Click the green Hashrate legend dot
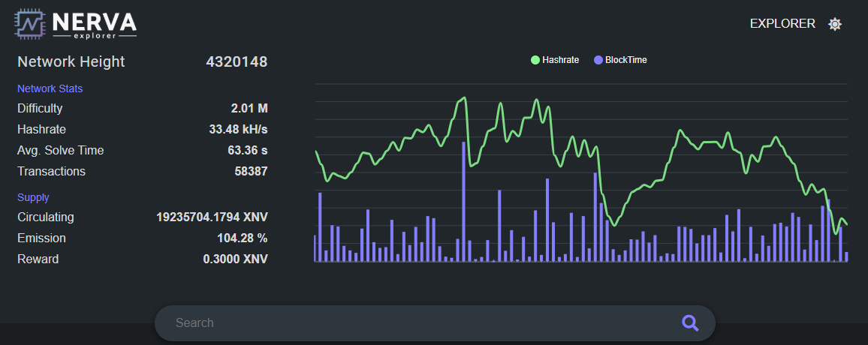This screenshot has width=868, height=345. tap(535, 60)
